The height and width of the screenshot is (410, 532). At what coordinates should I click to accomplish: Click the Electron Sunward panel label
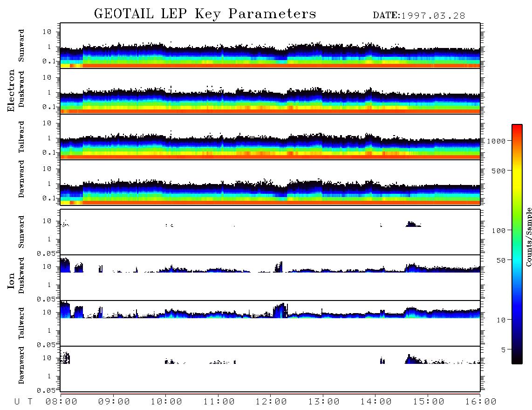pos(21,45)
